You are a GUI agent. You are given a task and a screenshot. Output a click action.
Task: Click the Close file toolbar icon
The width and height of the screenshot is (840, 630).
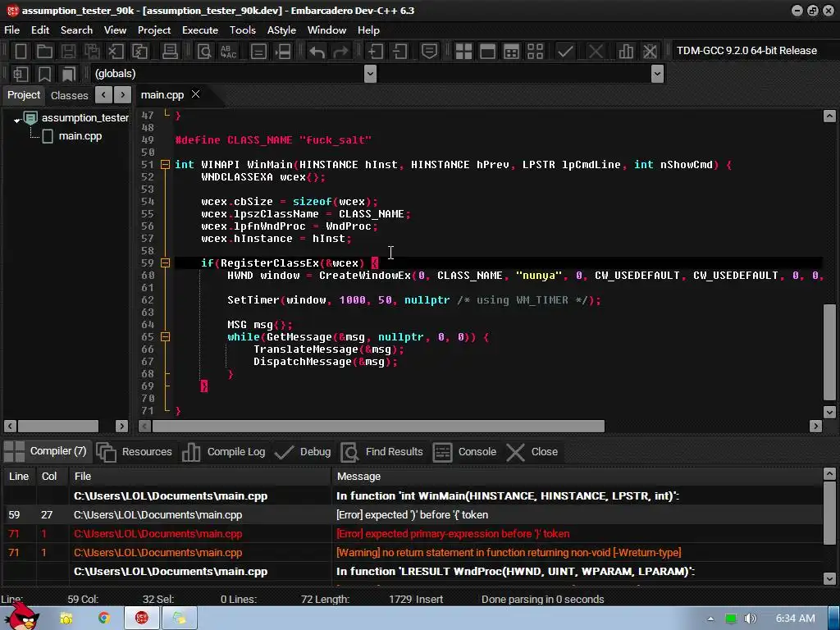116,52
